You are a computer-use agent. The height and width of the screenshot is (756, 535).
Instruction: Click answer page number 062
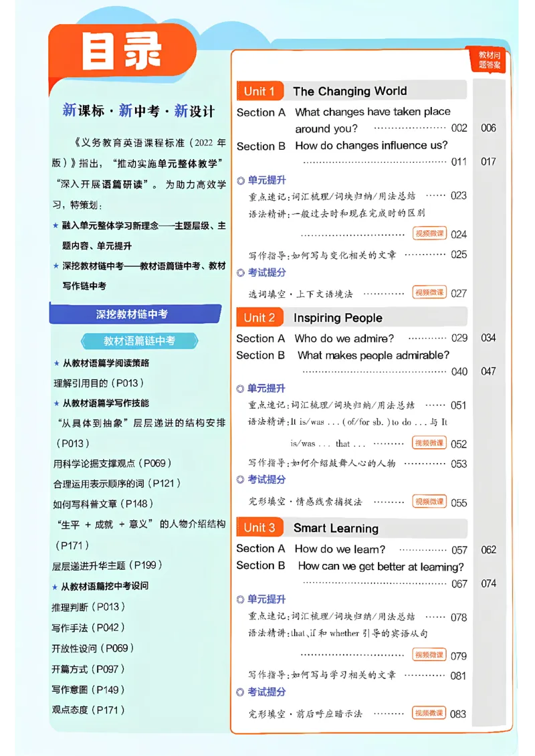[488, 550]
